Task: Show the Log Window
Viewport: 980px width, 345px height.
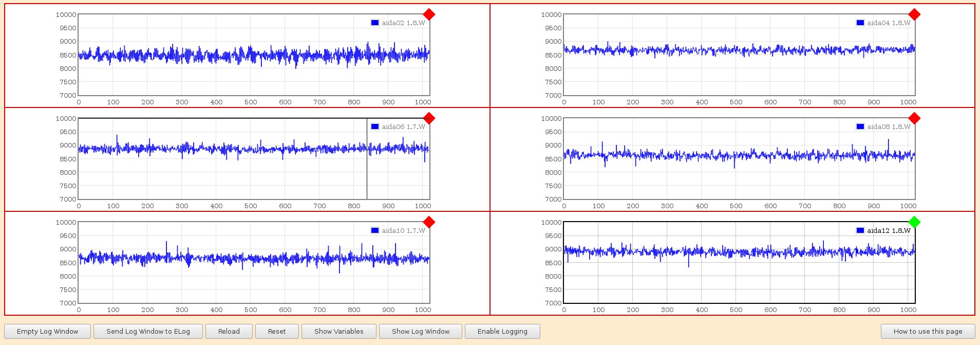Action: tap(421, 331)
